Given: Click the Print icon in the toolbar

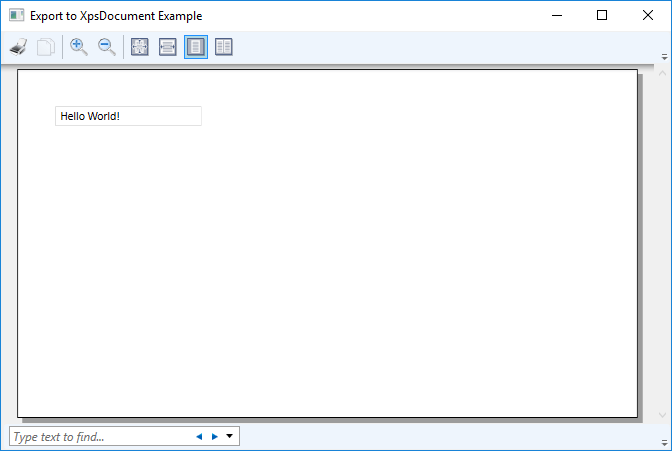Looking at the screenshot, I should 18,47.
